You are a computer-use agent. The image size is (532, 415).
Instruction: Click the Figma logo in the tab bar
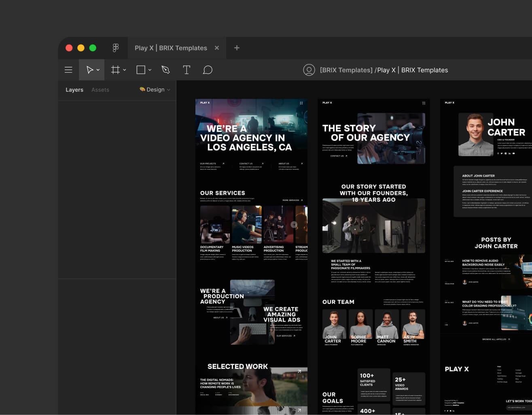coord(116,48)
